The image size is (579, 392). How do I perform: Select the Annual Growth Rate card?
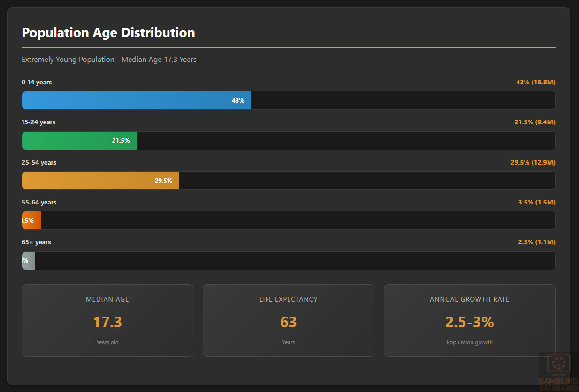point(469,320)
